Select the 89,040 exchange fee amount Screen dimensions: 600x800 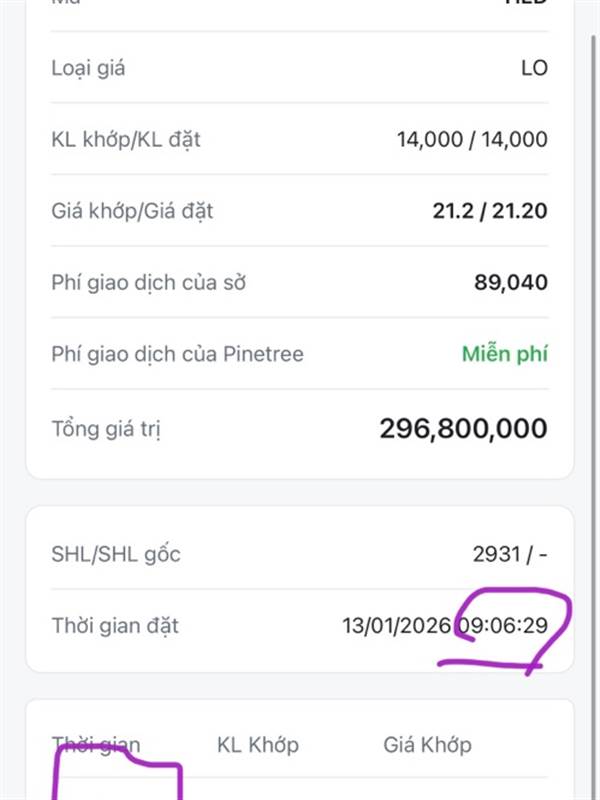pyautogui.click(x=511, y=282)
